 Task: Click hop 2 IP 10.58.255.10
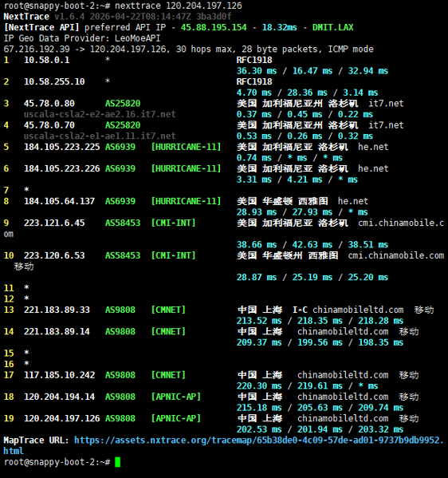(54, 81)
